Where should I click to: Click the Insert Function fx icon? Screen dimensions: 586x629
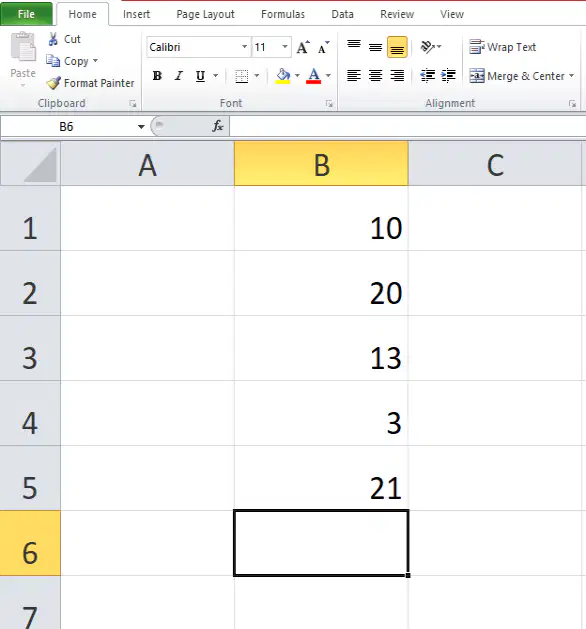(x=218, y=126)
